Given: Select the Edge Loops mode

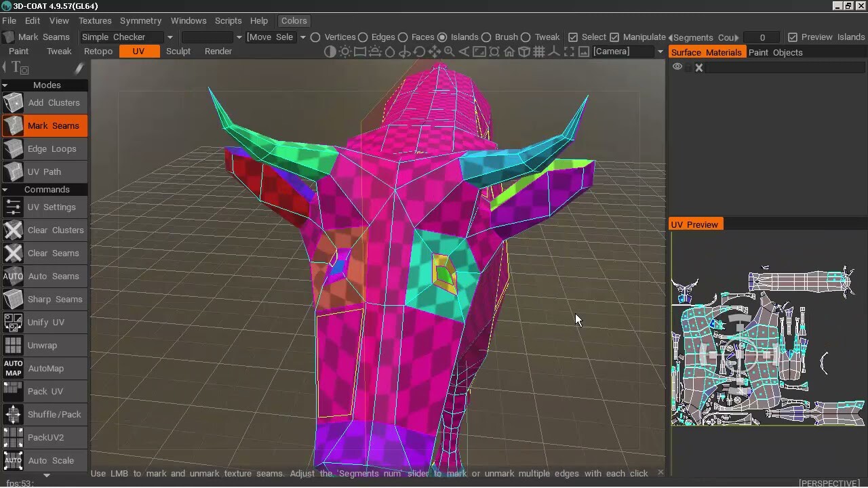Looking at the screenshot, I should click(51, 148).
